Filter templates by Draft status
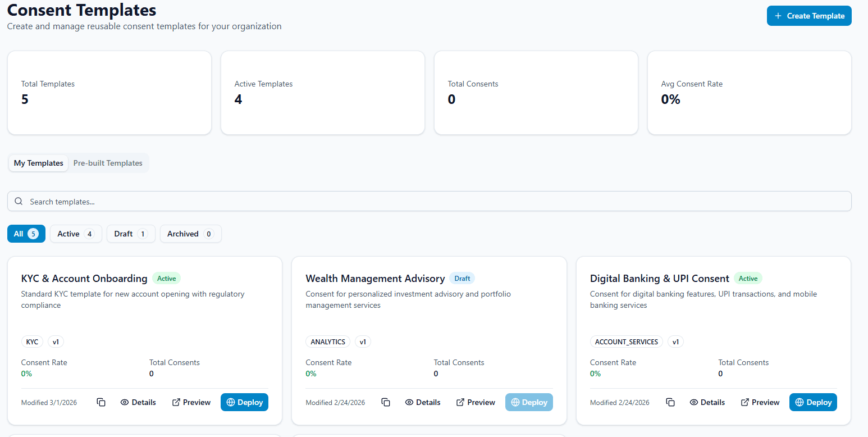 click(x=130, y=234)
